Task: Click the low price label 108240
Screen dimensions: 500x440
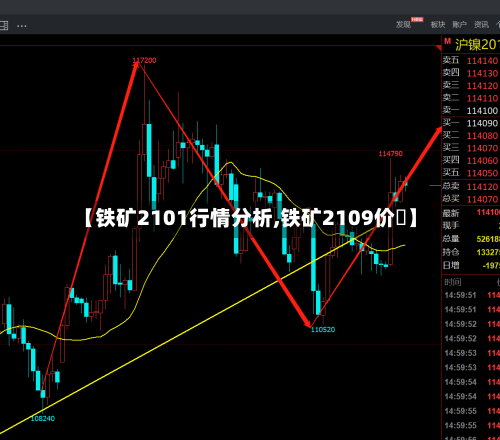Action: coord(43,419)
